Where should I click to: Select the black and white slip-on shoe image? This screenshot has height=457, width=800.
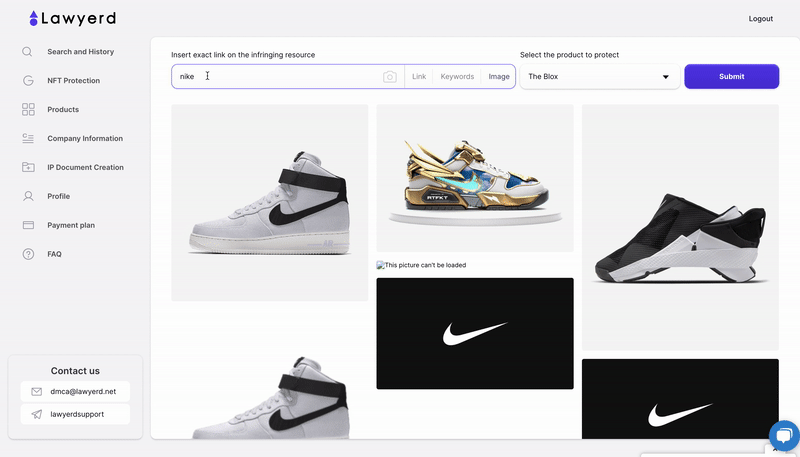tap(680, 227)
